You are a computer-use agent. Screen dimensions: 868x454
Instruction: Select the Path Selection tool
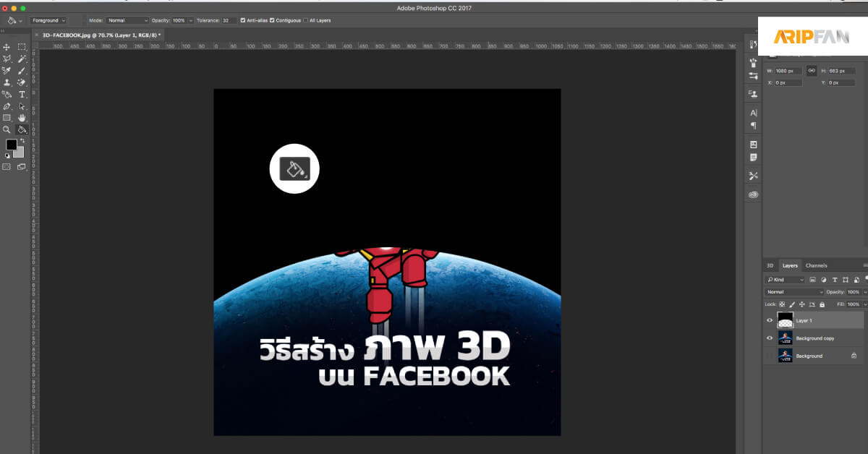click(x=22, y=106)
